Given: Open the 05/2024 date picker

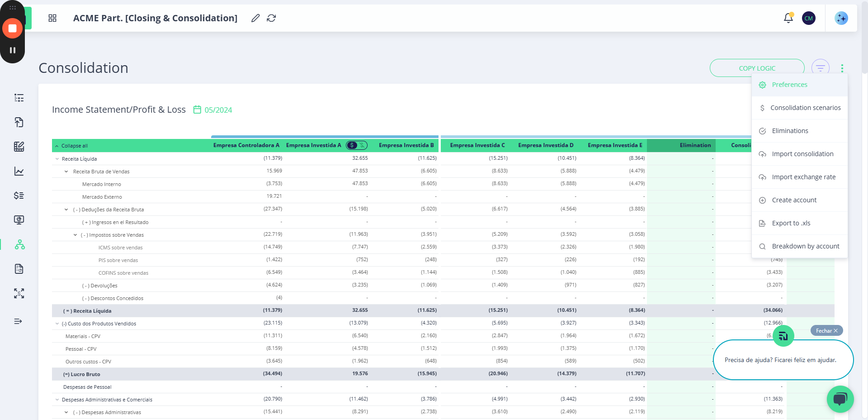Looking at the screenshot, I should (213, 110).
